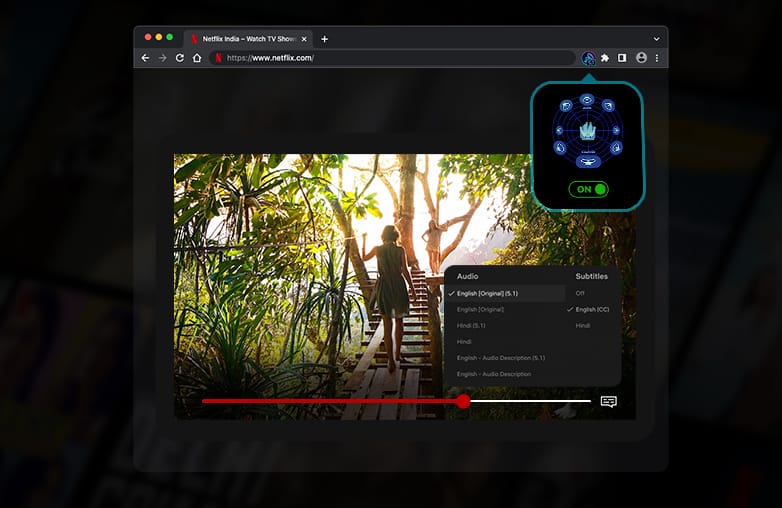Go to the browser home page

tap(197, 58)
